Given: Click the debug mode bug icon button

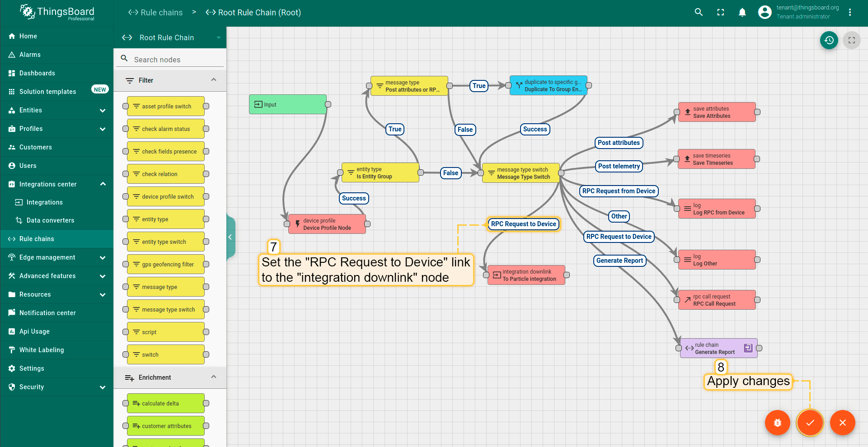Looking at the screenshot, I should tap(777, 423).
